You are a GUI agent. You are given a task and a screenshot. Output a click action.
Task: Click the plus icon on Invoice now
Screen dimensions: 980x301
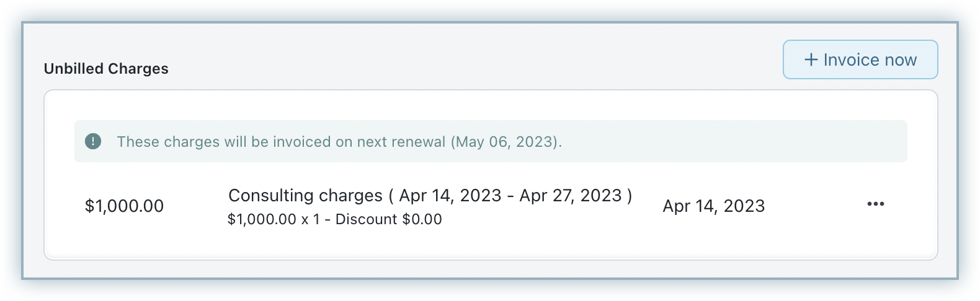(x=811, y=59)
